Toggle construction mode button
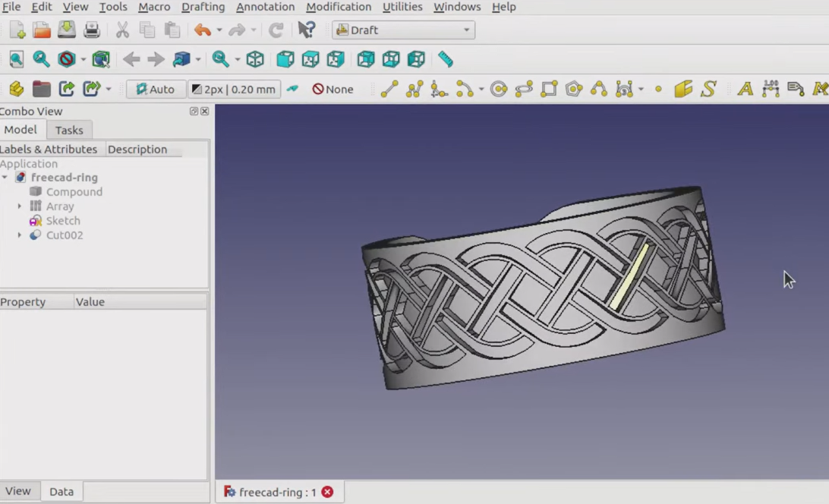 click(x=292, y=89)
